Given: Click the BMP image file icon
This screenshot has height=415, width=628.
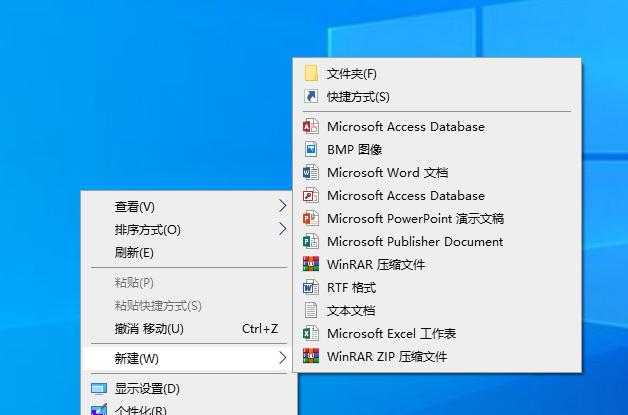Looking at the screenshot, I should pos(311,149).
